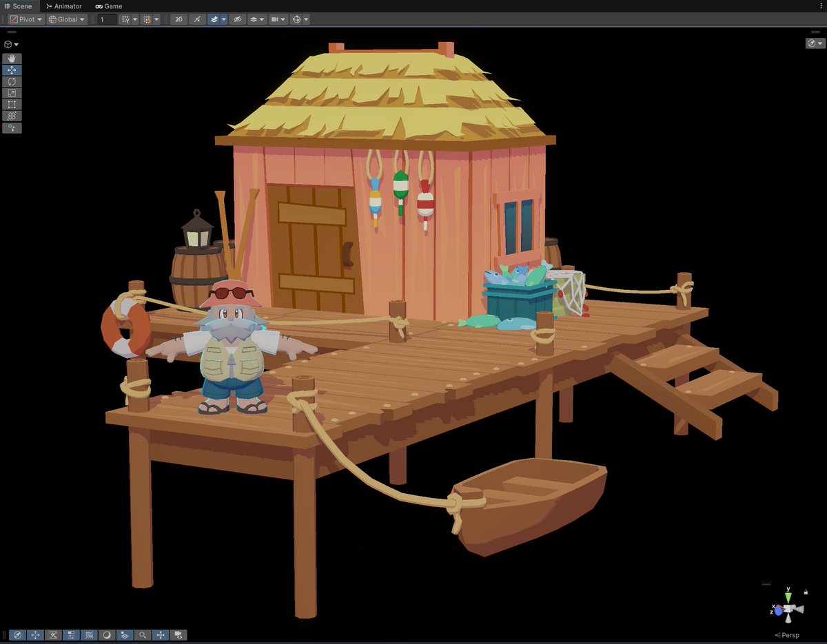Toggle scene audio mute icon

click(x=197, y=19)
